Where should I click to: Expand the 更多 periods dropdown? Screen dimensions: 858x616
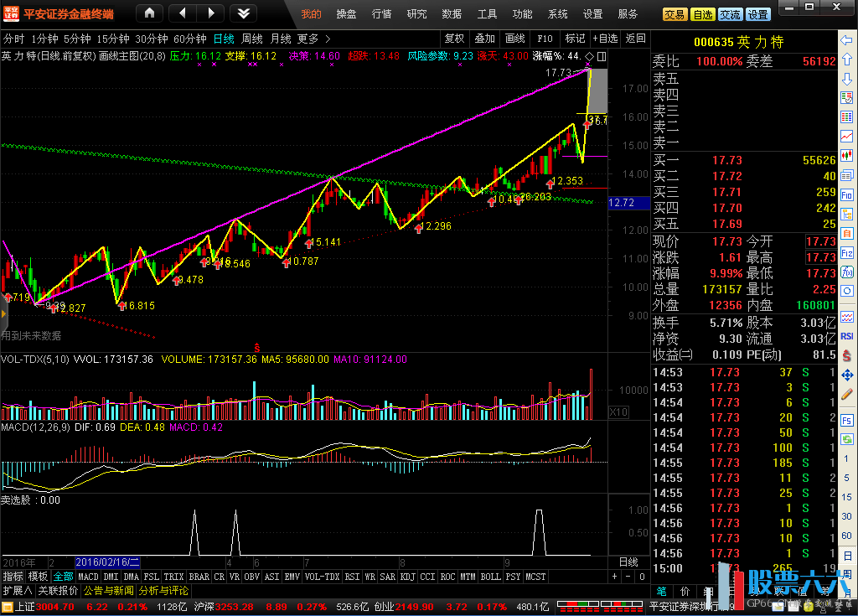pos(313,39)
